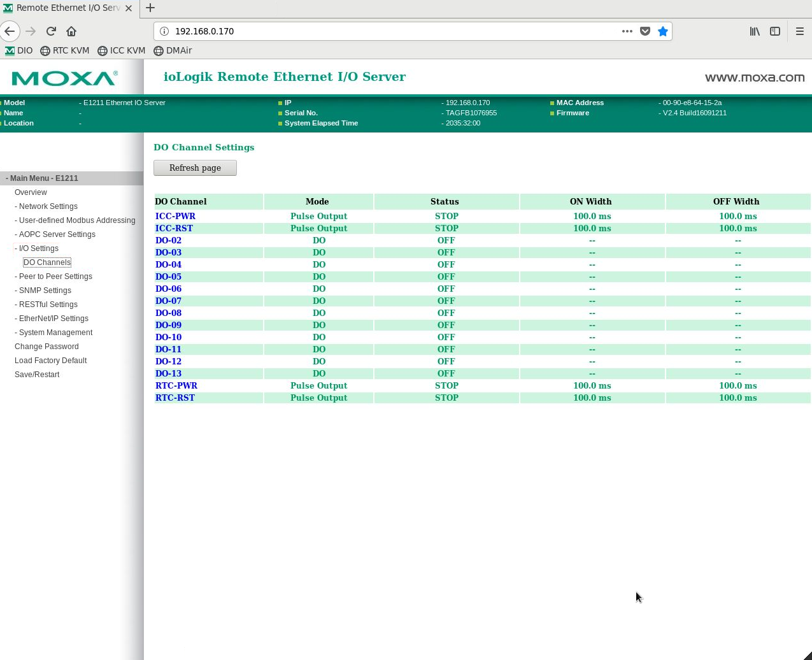Viewport: 812px width, 660px height.
Task: Open the Firefox hamburger menu
Action: 800,31
